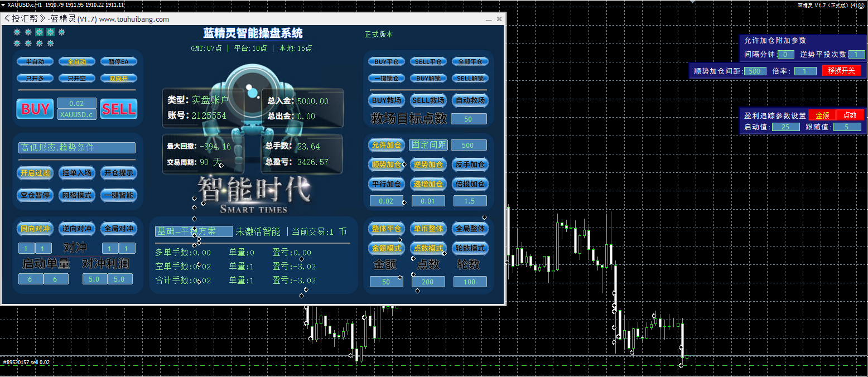Click the 救场目标点数 value field
This screenshot has height=377, width=868.
470,118
